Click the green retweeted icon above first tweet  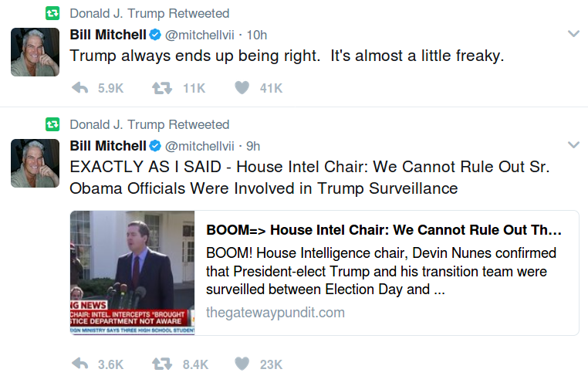click(x=52, y=14)
